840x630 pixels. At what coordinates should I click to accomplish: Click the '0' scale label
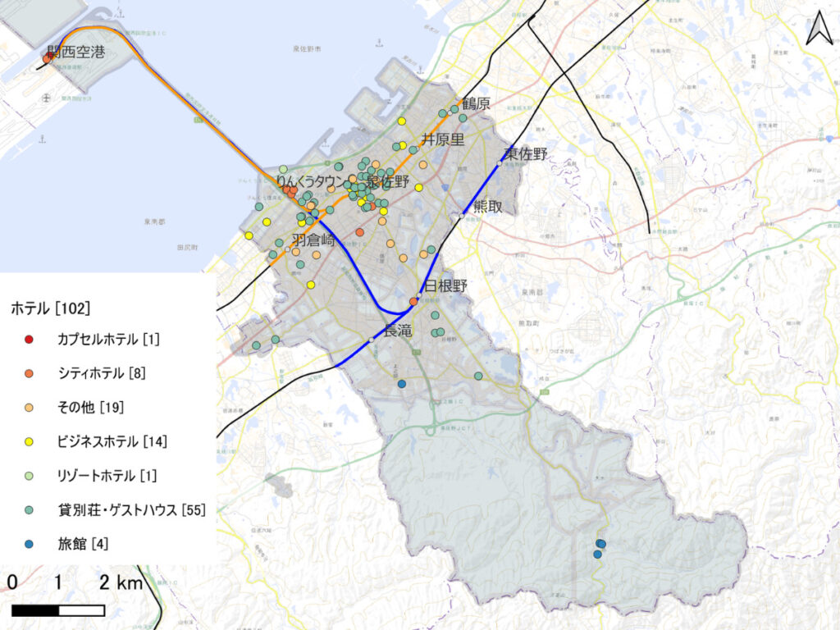coord(12,583)
